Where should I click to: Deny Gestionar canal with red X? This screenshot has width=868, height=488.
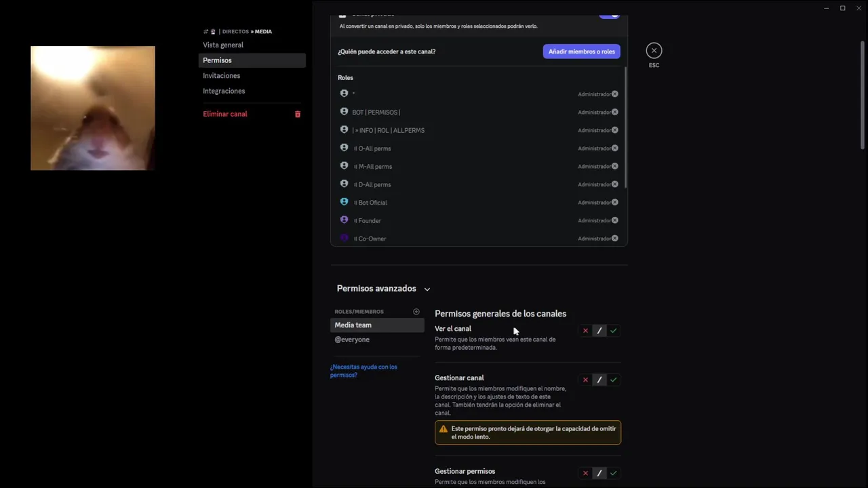pyautogui.click(x=585, y=380)
